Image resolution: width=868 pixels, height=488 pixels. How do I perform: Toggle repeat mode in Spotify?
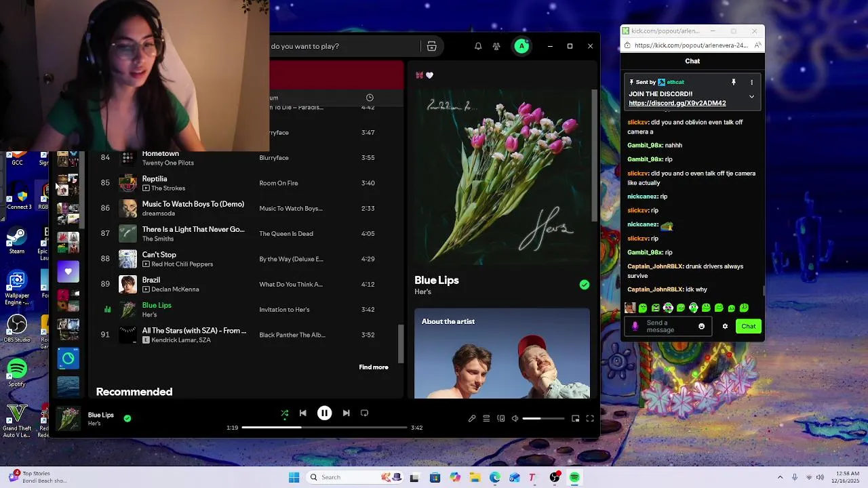pyautogui.click(x=364, y=413)
